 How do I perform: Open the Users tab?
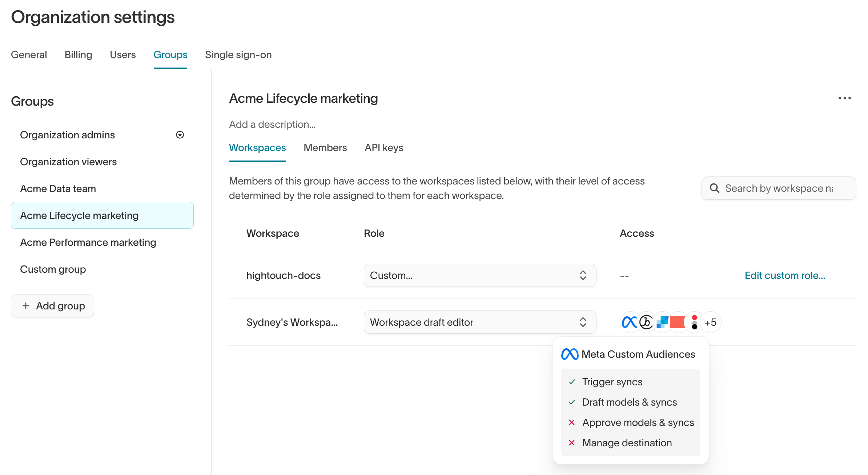point(123,54)
